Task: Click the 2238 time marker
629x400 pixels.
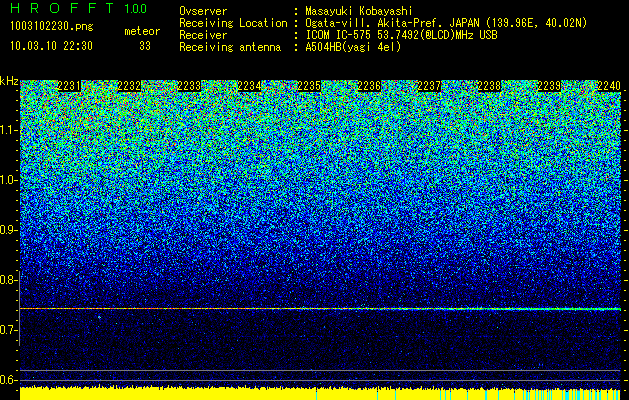Action: 489,86
